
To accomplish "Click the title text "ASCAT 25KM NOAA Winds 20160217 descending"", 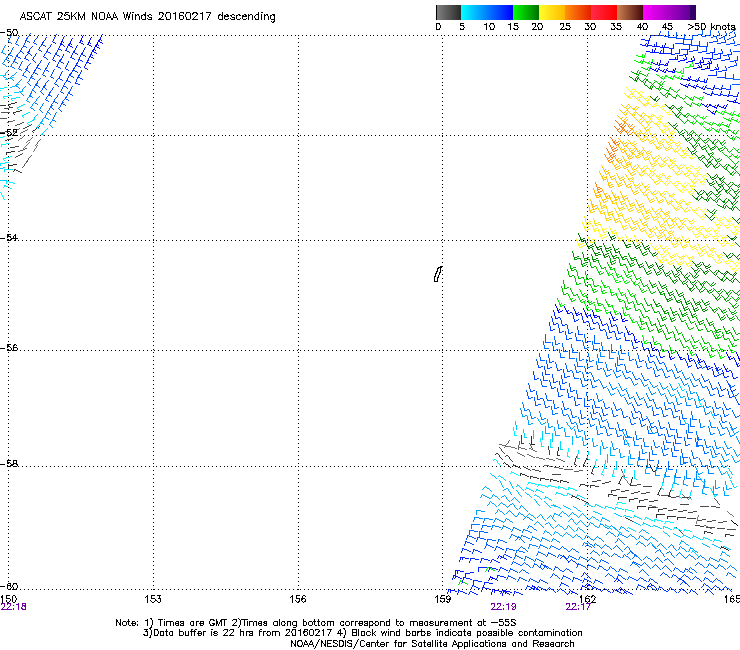I will [x=147, y=16].
